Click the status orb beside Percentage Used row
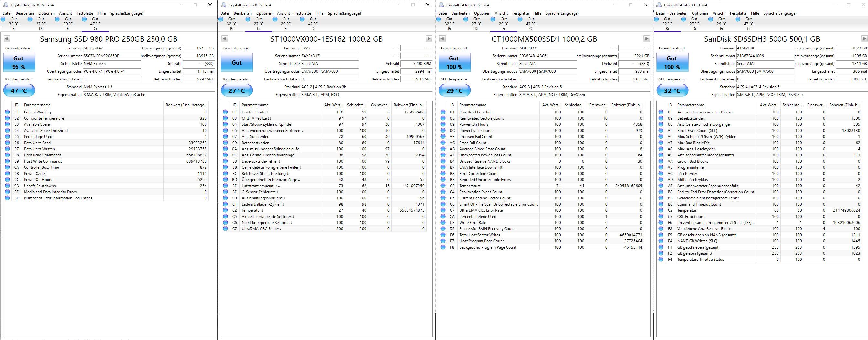Viewport: 868px width, 340px height. [8, 137]
